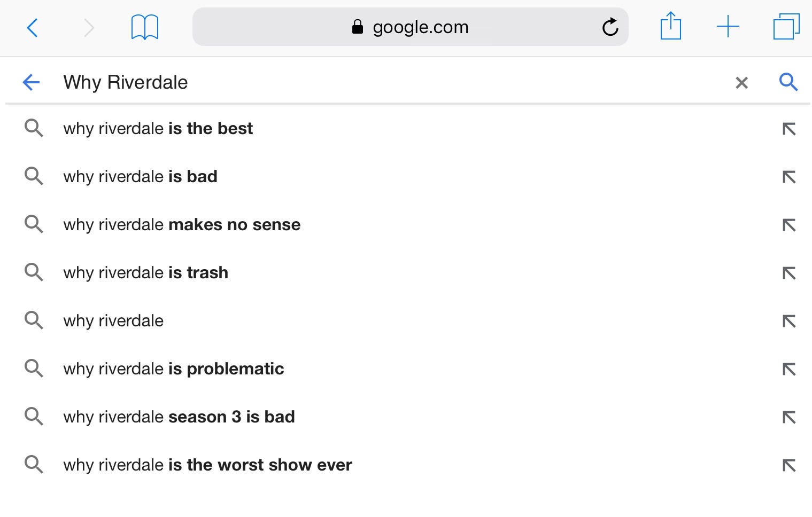Fill query arrow beside "season 3 is bad"
Viewport: 812px width, 517px height.
click(789, 417)
